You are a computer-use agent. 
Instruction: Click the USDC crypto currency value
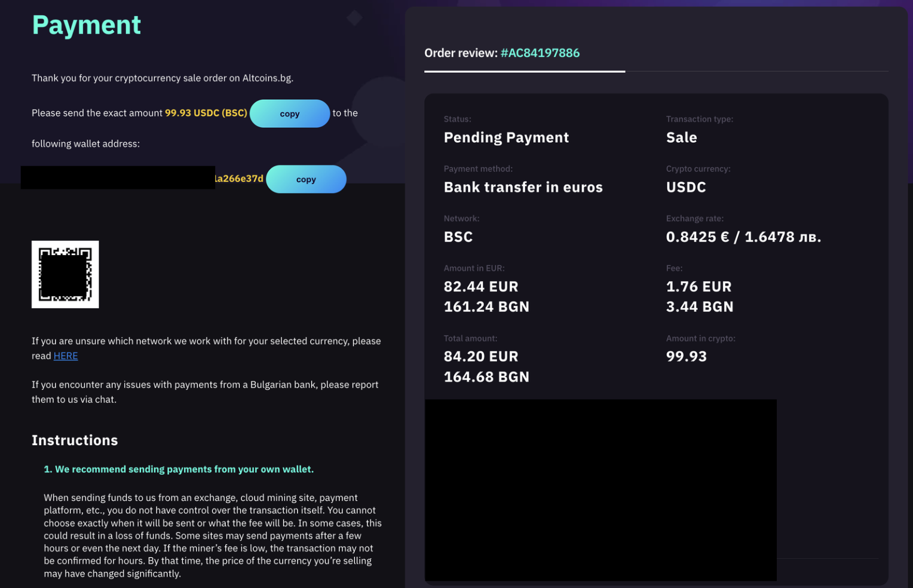[x=686, y=187]
